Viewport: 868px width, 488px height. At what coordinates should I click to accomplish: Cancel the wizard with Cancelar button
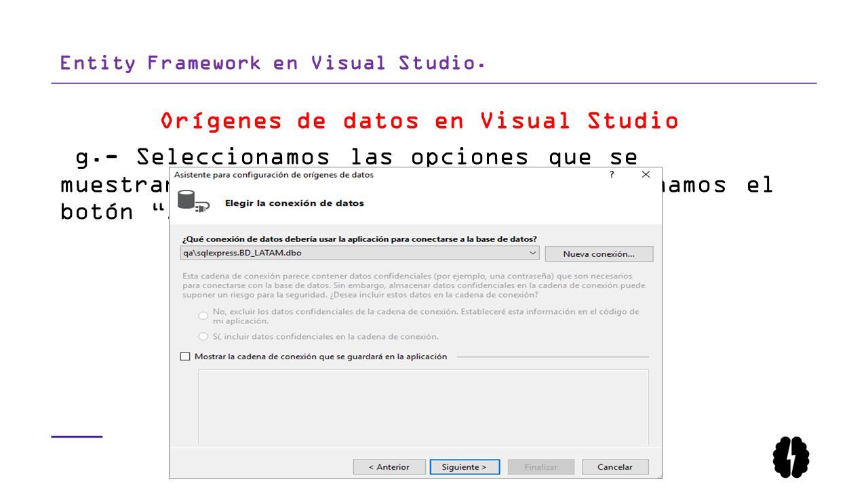tap(615, 467)
